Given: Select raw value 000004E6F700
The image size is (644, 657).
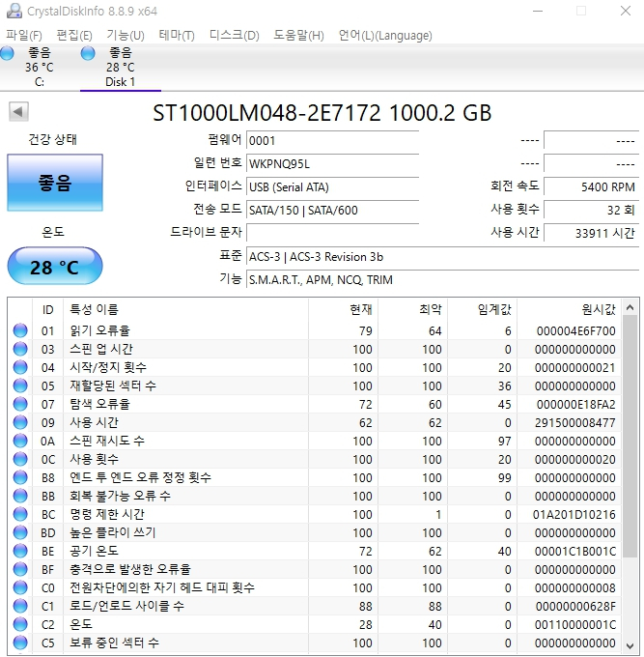Looking at the screenshot, I should 575,331.
